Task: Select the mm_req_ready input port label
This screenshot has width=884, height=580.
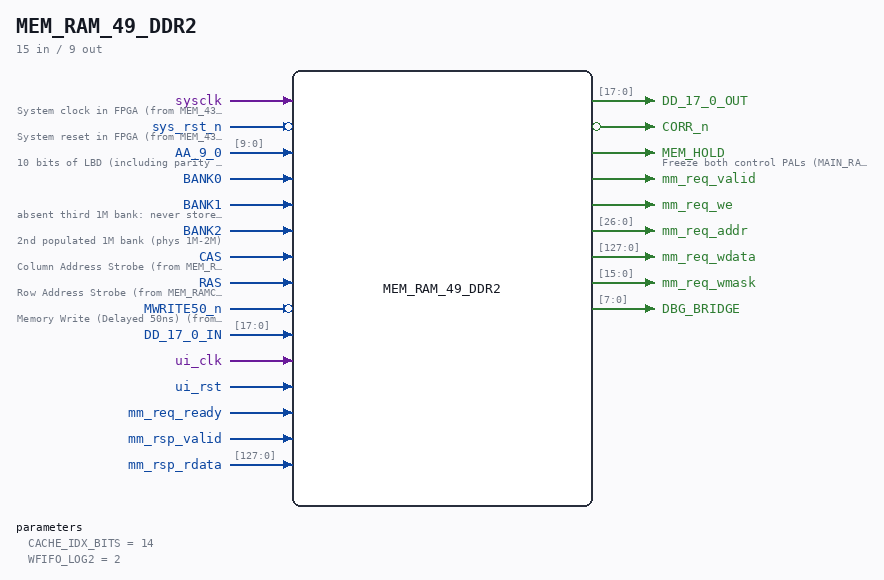Action: 175,413
